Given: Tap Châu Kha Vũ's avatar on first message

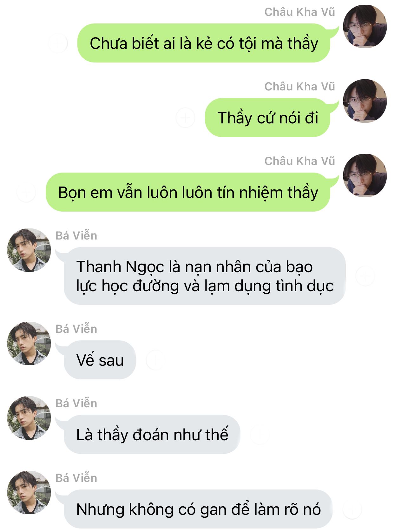Looking at the screenshot, I should [x=365, y=26].
